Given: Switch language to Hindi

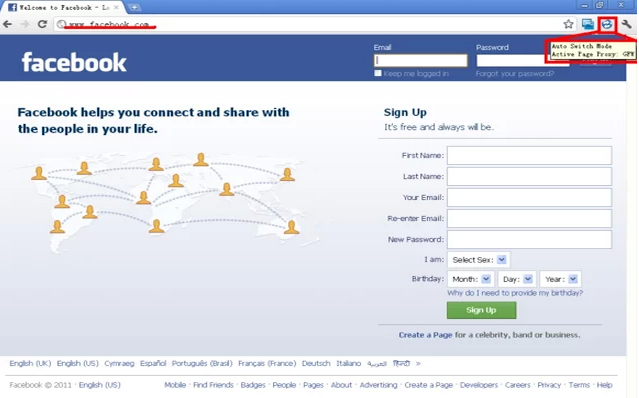Looking at the screenshot, I should click(401, 363).
